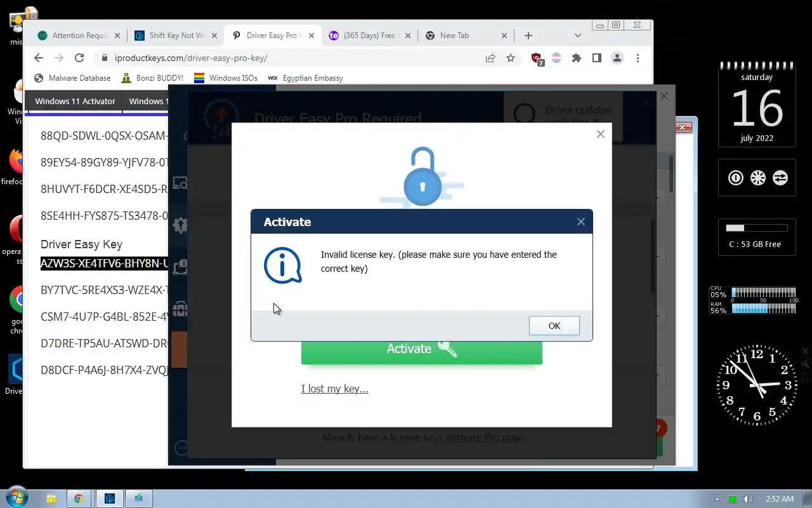Click Activate Pro now link
Viewport: 812px width, 508px height.
484,438
